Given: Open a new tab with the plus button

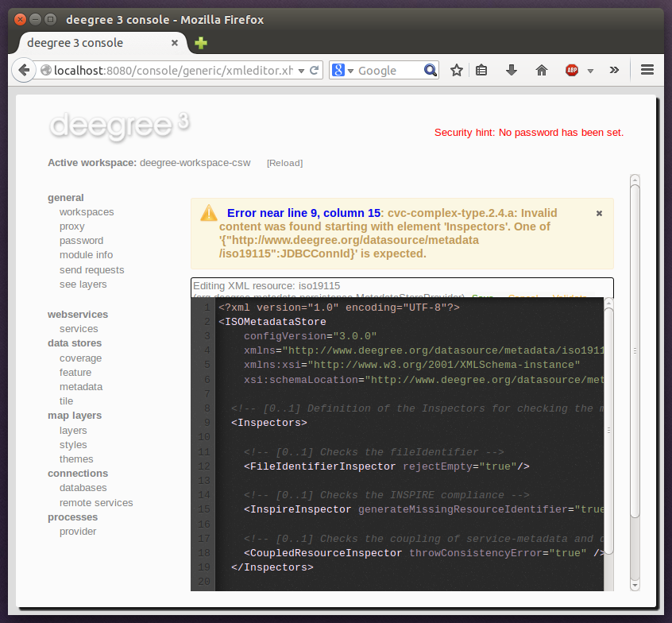Looking at the screenshot, I should coord(200,43).
